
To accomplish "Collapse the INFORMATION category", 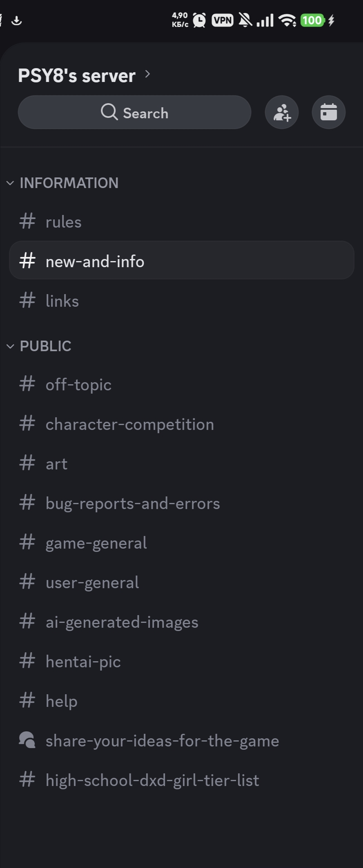I will click(62, 183).
